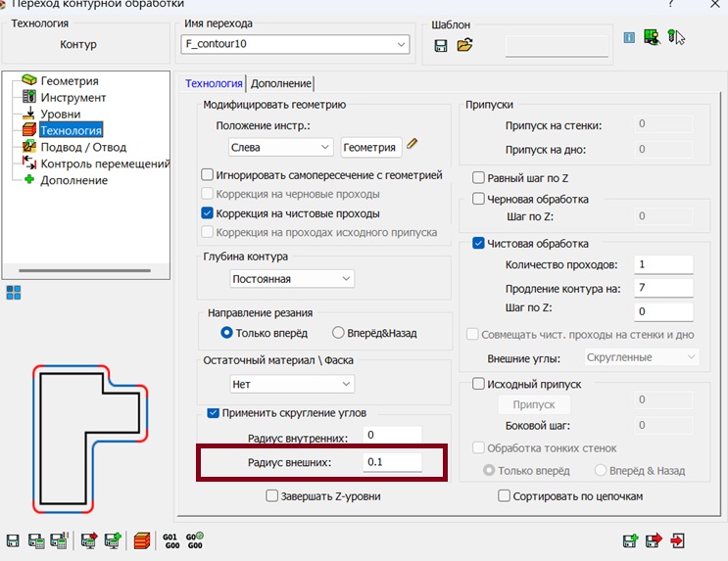Open the Инструмент tree node
The width and height of the screenshot is (728, 561).
[73, 98]
